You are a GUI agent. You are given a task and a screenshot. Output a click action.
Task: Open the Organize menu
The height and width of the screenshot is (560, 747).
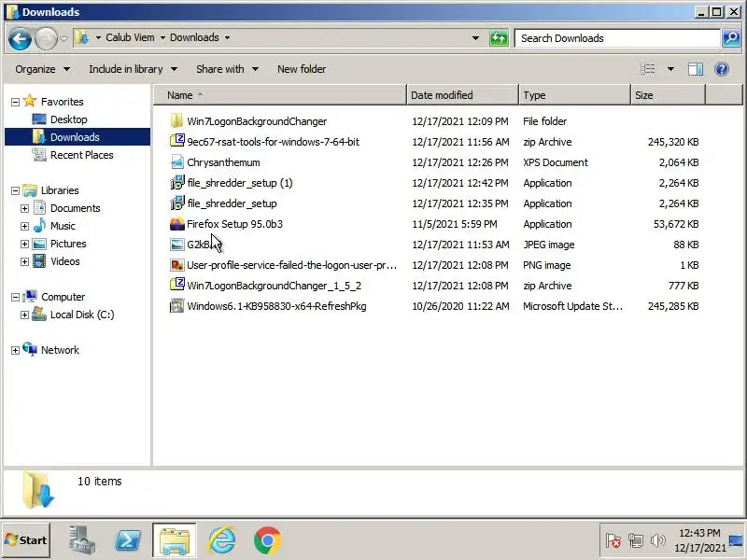[42, 69]
